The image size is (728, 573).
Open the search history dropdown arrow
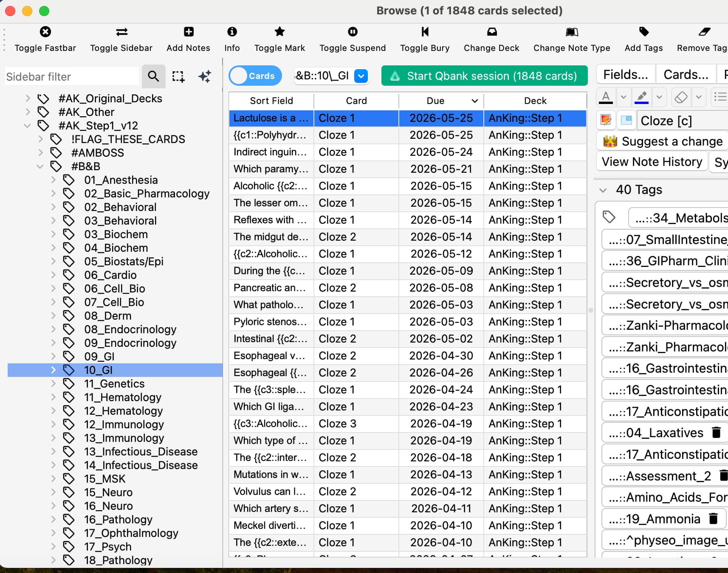coord(361,76)
